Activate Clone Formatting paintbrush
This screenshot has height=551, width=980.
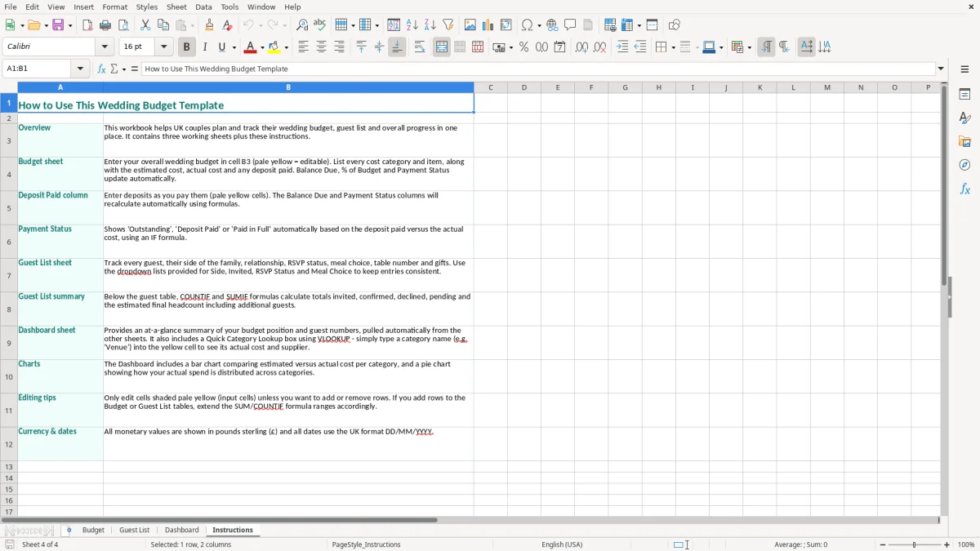[x=210, y=25]
